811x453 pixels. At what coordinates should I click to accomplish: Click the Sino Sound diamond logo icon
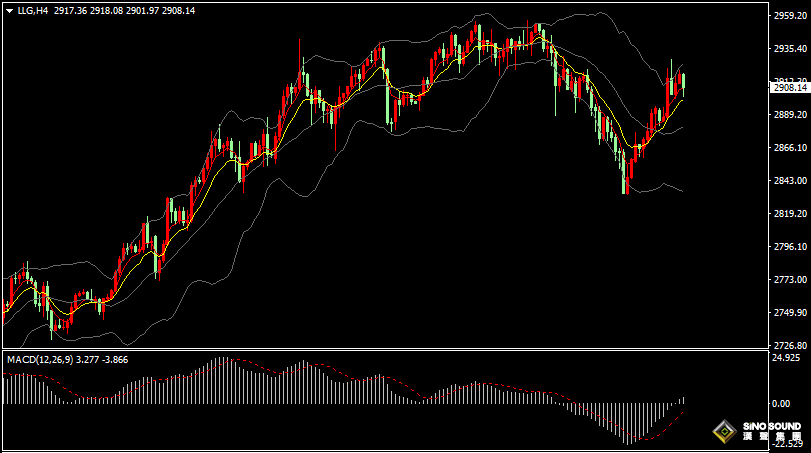tap(725, 432)
